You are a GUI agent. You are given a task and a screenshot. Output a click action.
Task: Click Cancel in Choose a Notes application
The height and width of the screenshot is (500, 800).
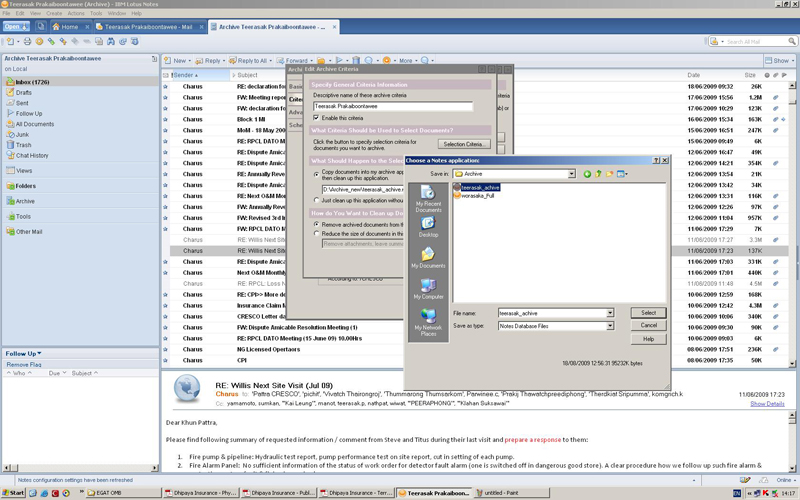click(x=648, y=325)
